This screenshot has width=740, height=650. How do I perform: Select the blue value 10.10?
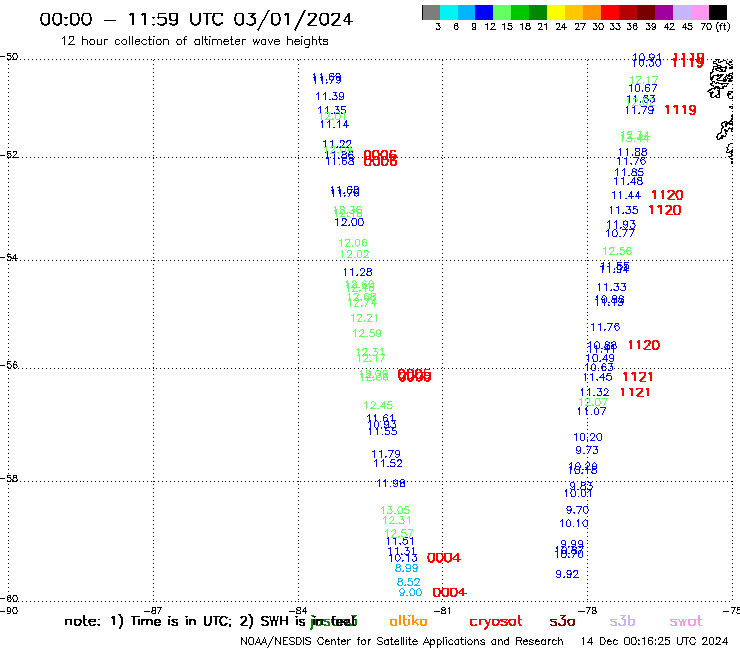click(574, 523)
